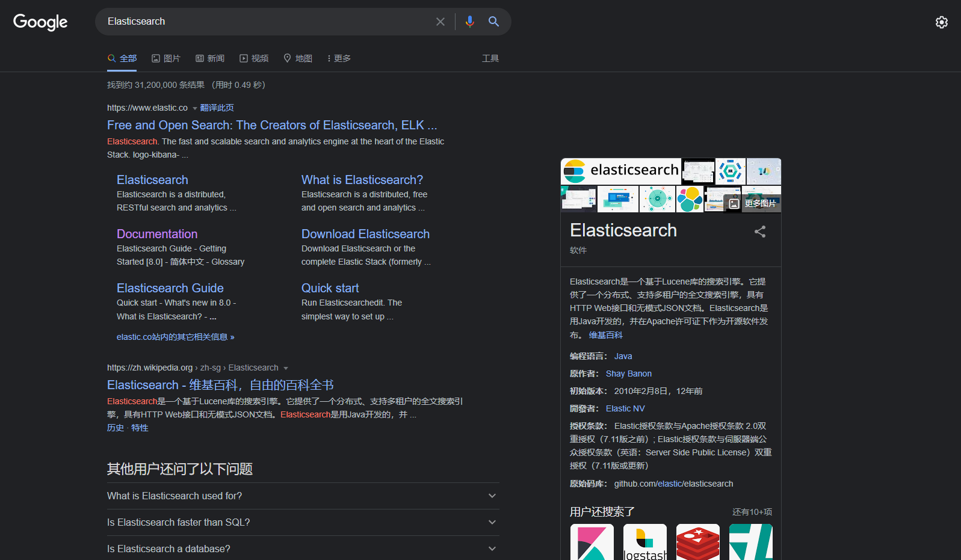Open the Download Elasticsearch sitelink
The width and height of the screenshot is (961, 560).
pos(365,234)
